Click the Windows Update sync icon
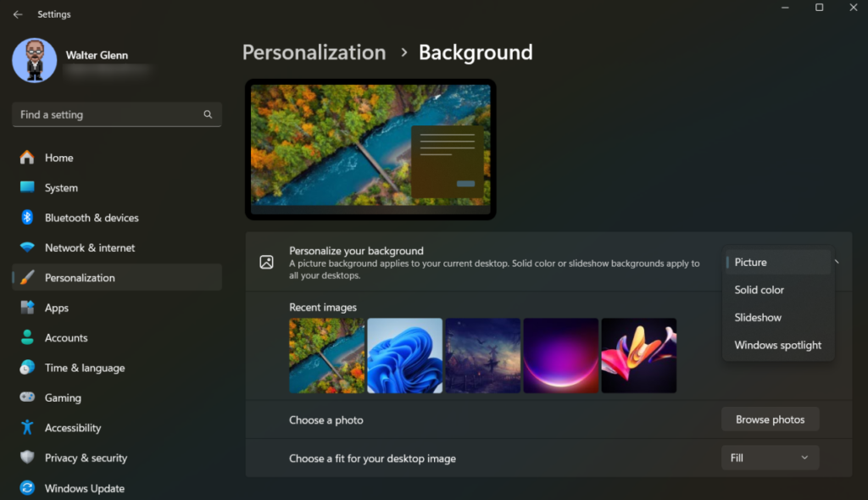This screenshot has height=500, width=868. click(x=27, y=488)
